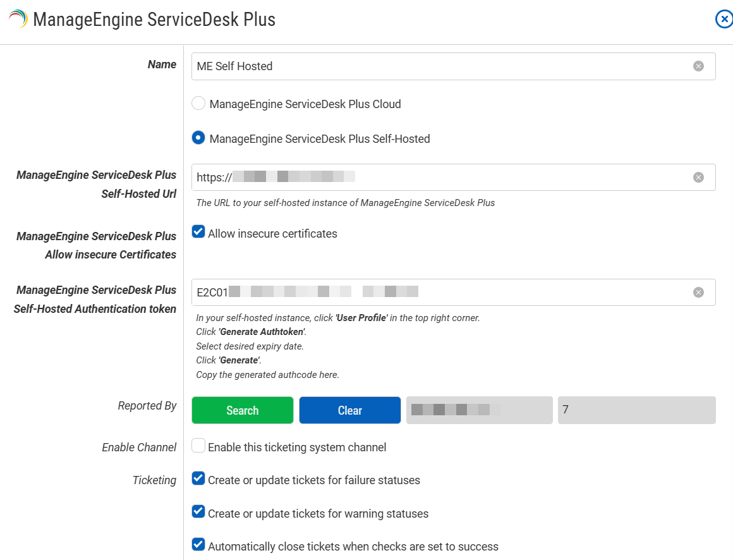Click the ManageEngine ServiceDesk Plus dialog title
Image resolution: width=733 pixels, height=560 pixels.
click(154, 20)
